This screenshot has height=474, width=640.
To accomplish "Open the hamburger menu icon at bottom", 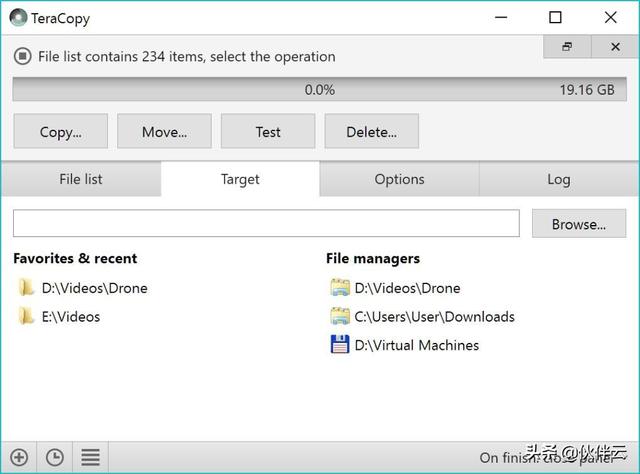I will [90, 457].
